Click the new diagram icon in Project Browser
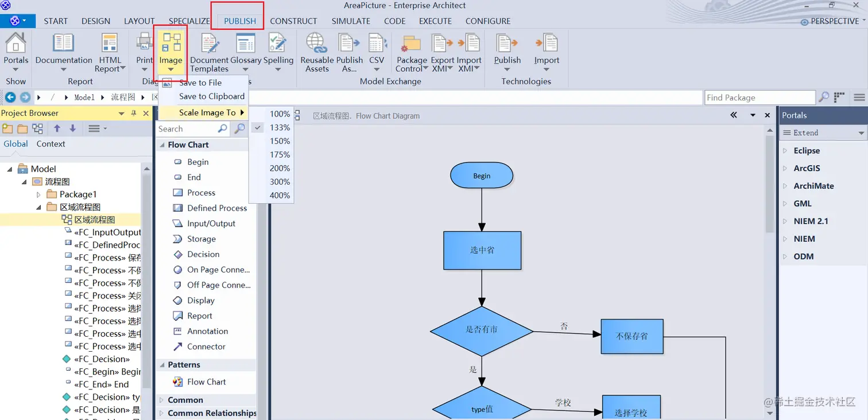 pos(37,129)
